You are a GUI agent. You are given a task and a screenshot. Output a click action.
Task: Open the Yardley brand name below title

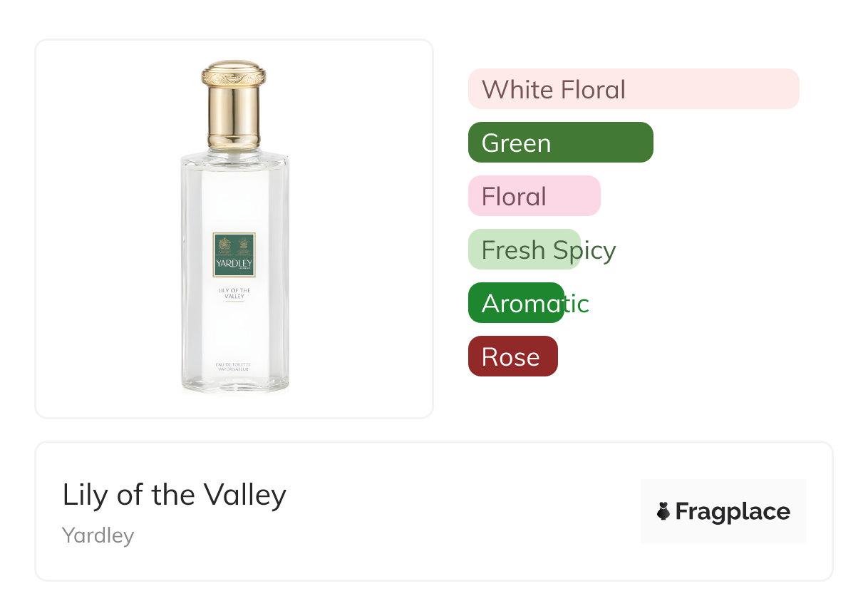click(98, 535)
